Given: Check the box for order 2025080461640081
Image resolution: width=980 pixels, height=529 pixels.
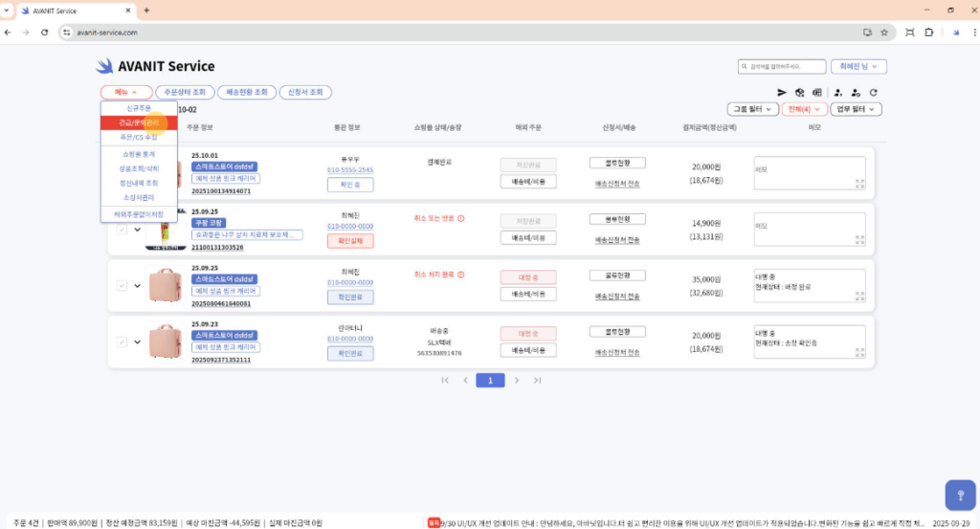Looking at the screenshot, I should tap(122, 285).
